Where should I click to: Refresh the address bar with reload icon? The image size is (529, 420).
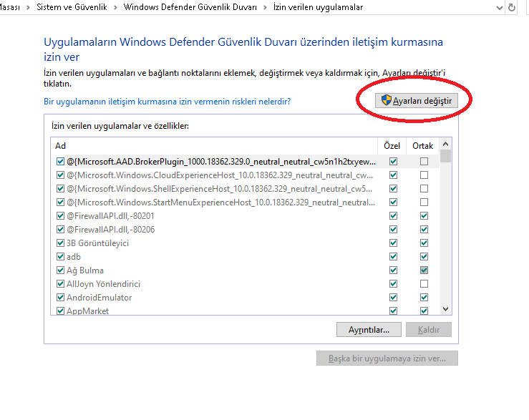[511, 7]
